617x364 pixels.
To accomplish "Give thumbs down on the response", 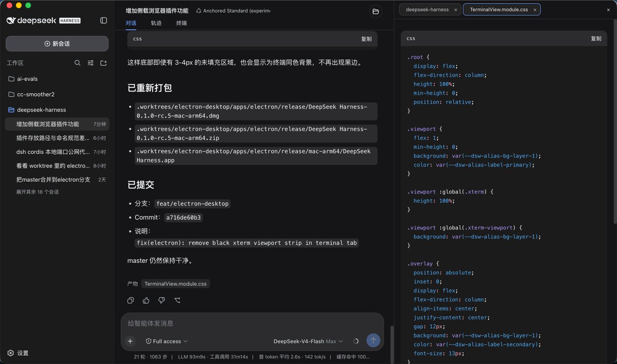I will [161, 300].
